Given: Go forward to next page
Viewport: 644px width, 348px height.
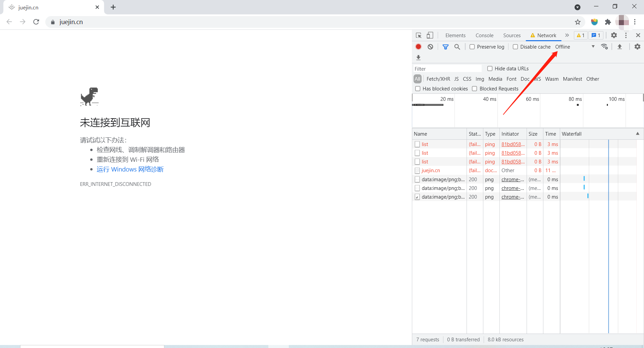Looking at the screenshot, I should [x=22, y=22].
